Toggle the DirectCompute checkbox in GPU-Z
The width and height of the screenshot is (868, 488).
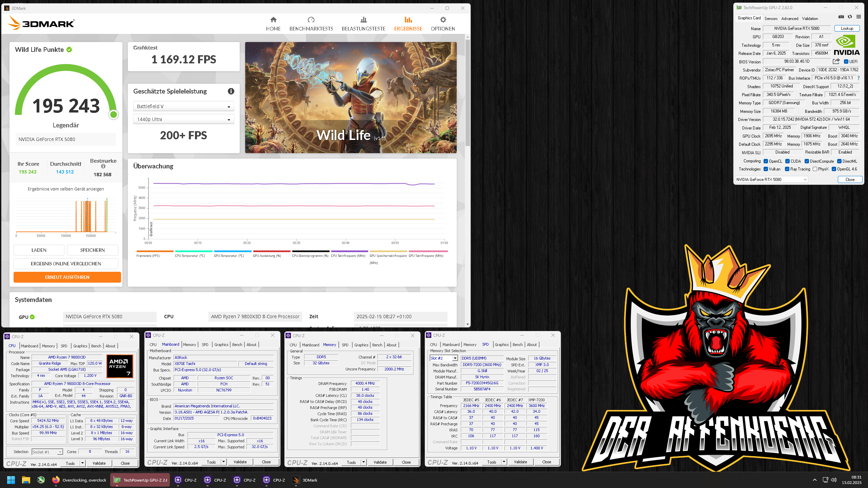(807, 161)
